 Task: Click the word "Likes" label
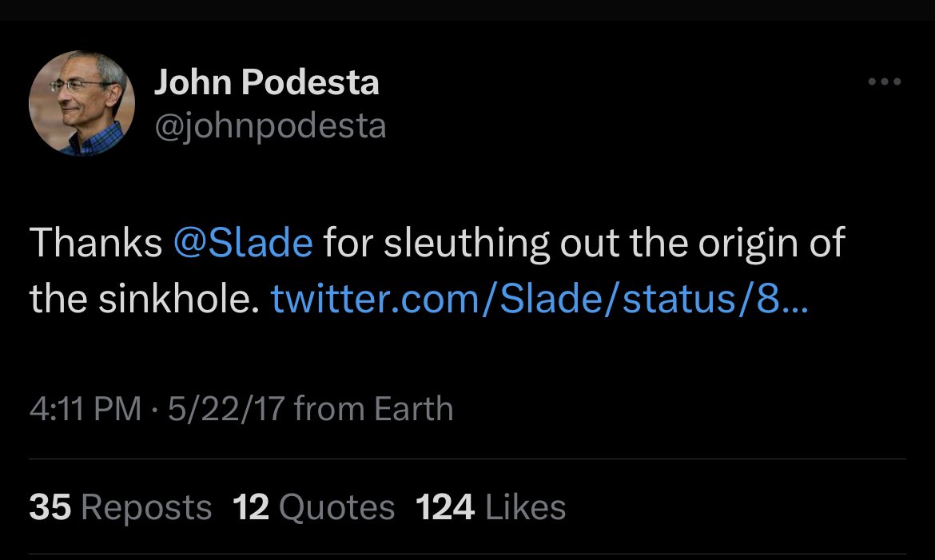(x=525, y=508)
